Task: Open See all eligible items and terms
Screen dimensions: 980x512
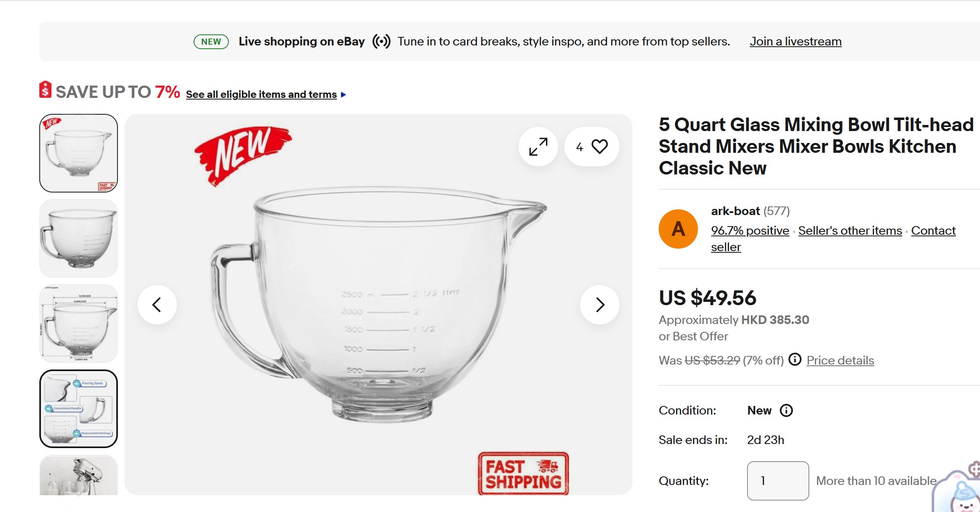Action: [261, 95]
